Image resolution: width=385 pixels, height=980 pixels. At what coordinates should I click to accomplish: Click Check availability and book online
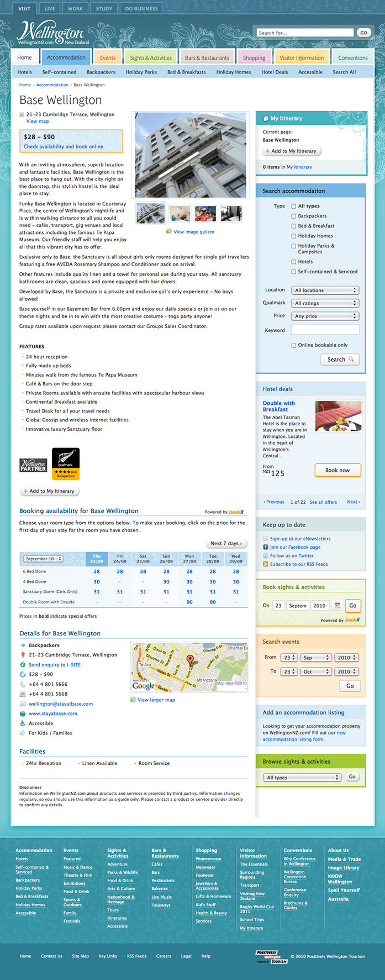click(x=64, y=147)
